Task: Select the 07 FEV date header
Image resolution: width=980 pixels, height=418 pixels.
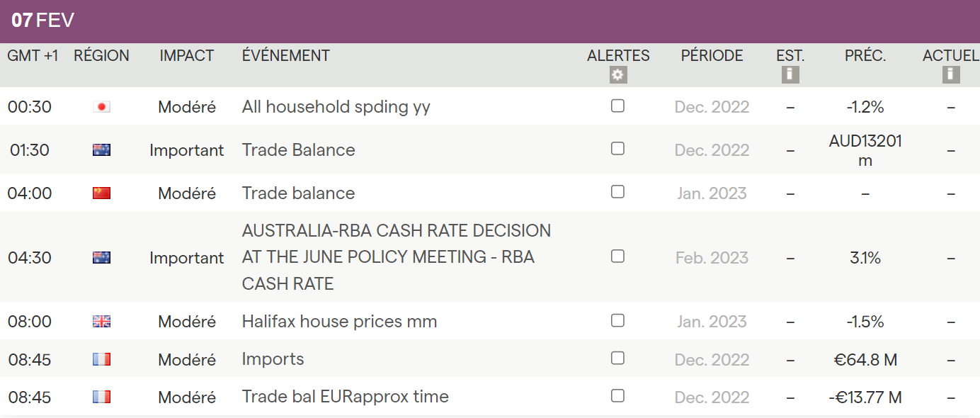Action: (x=43, y=21)
